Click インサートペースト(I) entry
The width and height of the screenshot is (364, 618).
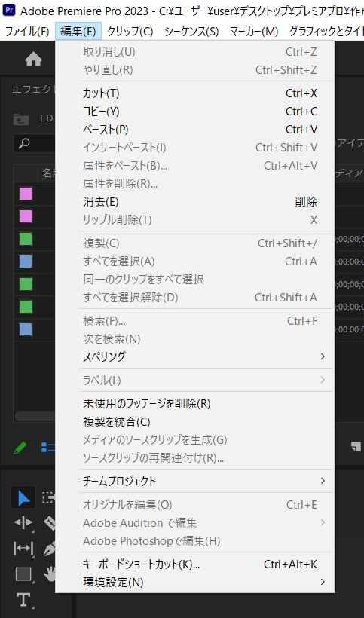[195, 148]
